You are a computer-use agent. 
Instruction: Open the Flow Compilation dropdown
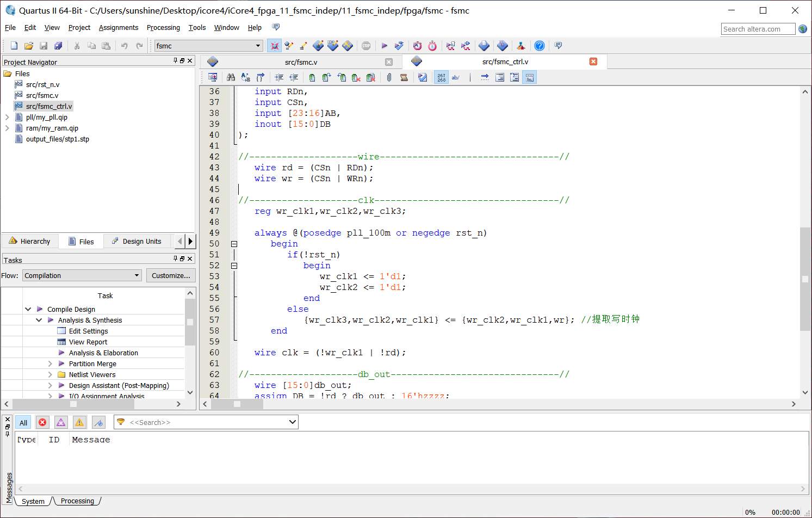[x=82, y=275]
